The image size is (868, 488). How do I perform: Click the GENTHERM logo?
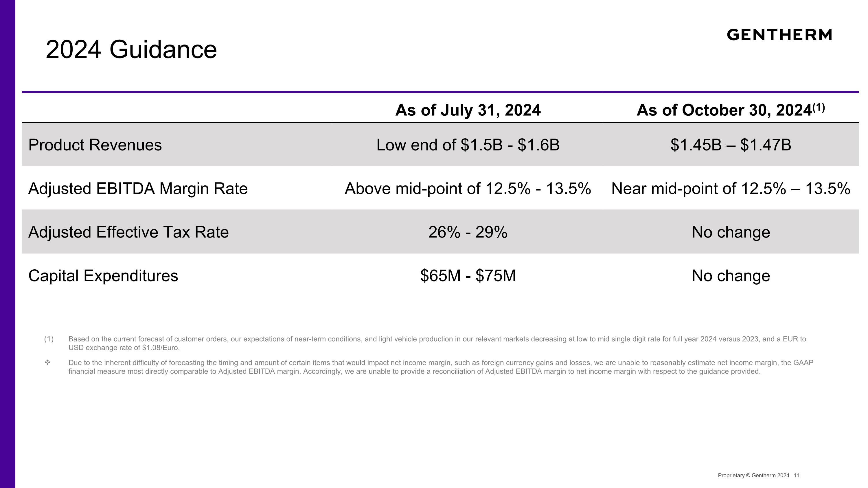[x=779, y=35]
